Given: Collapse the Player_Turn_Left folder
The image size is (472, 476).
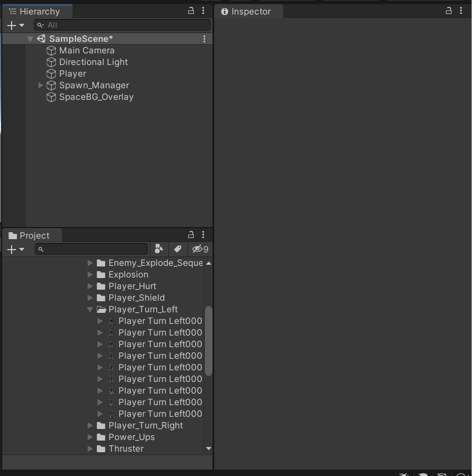Looking at the screenshot, I should pyautogui.click(x=90, y=309).
